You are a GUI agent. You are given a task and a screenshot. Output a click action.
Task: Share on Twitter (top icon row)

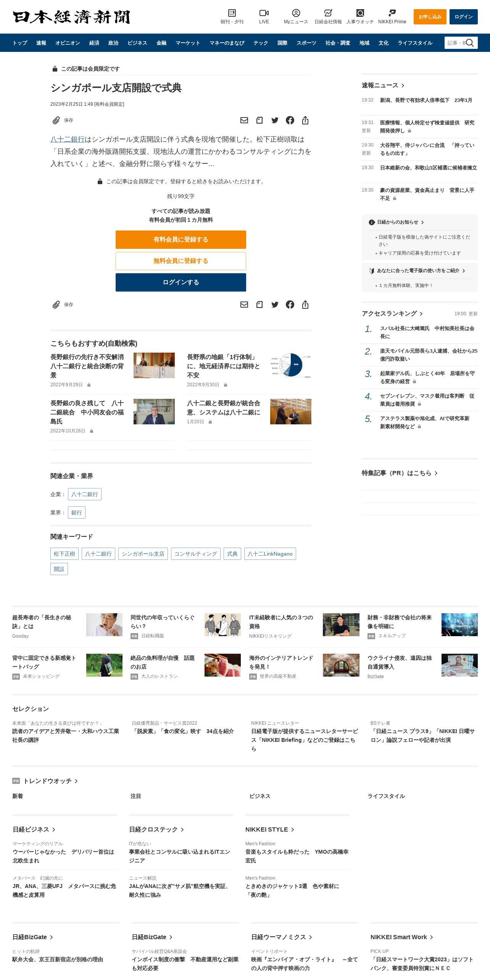[275, 120]
